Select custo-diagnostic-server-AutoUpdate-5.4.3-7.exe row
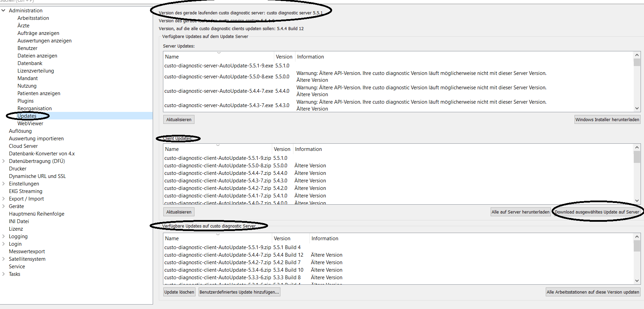 coord(398,105)
